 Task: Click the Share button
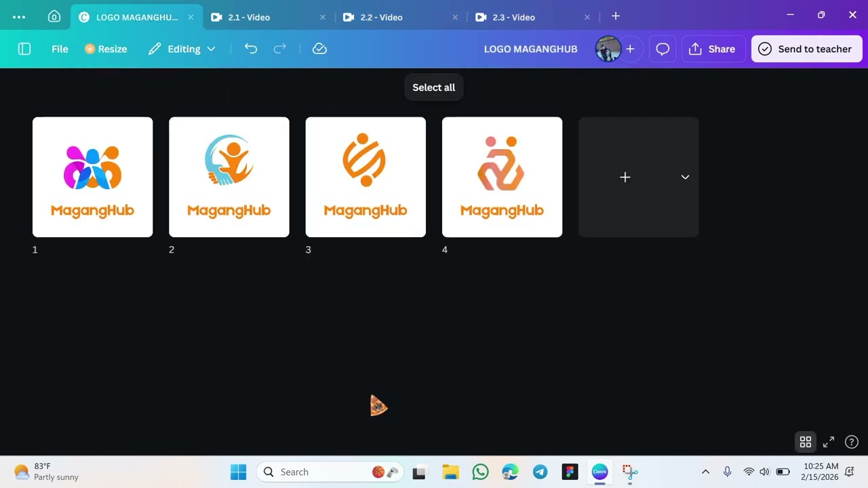712,49
